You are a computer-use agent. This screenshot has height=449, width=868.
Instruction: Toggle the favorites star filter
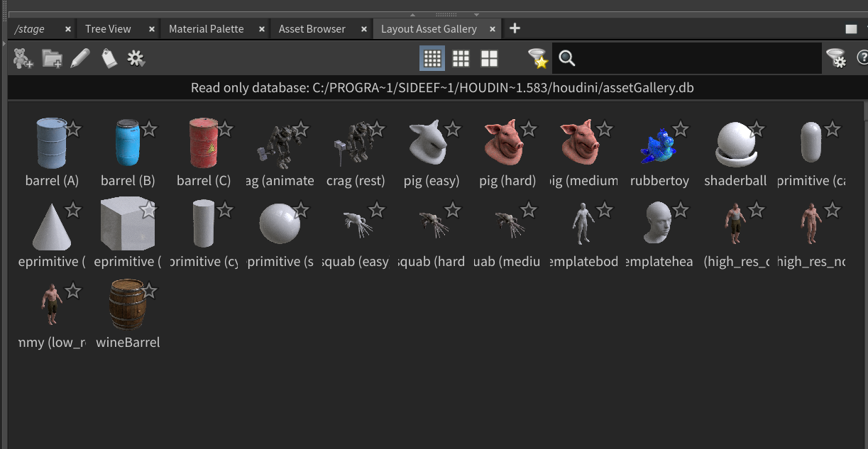click(x=539, y=58)
